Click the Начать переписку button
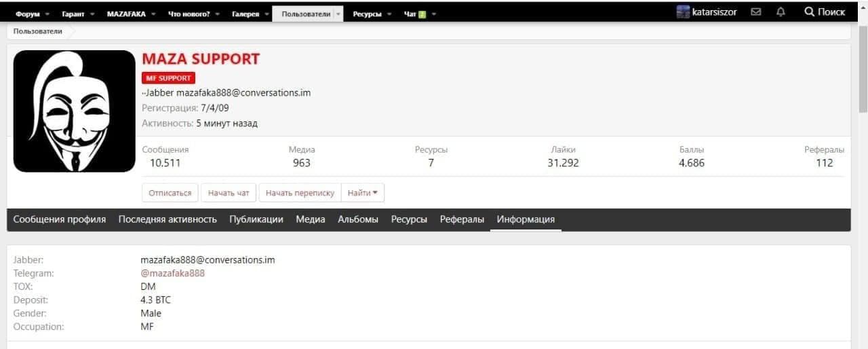868x349 pixels. tap(300, 193)
